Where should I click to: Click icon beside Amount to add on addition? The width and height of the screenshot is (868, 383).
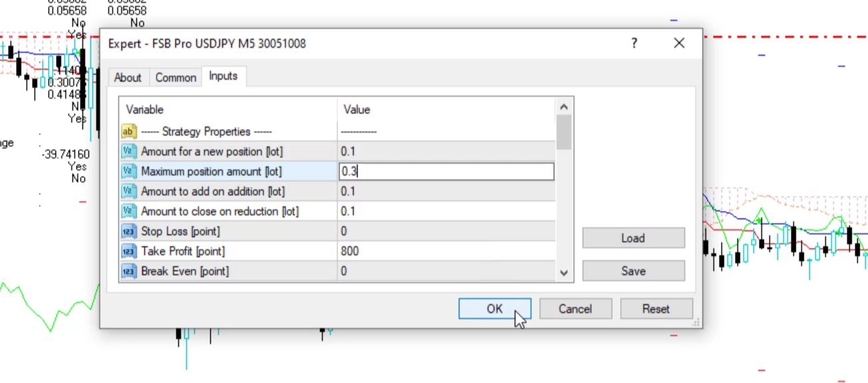coord(129,191)
